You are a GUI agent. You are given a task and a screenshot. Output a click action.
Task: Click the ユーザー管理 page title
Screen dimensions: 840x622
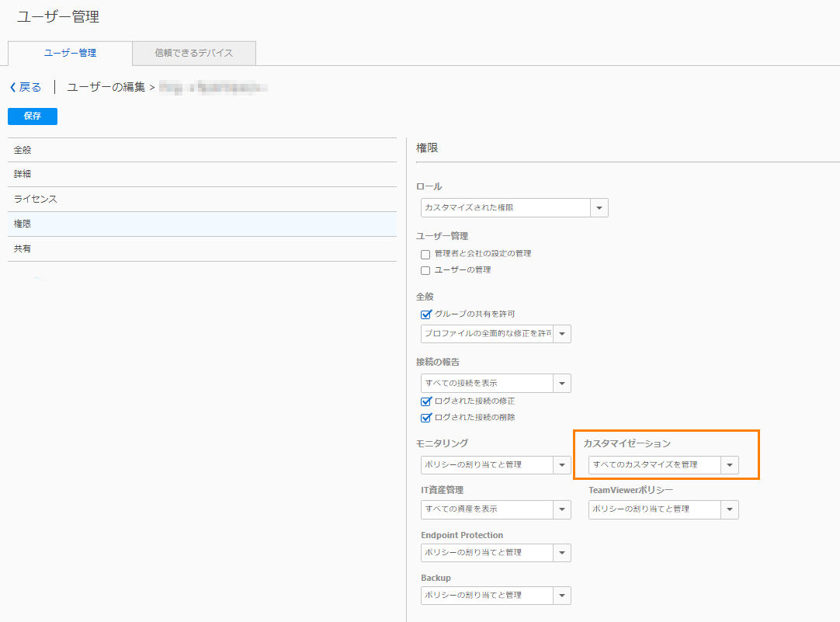[58, 16]
